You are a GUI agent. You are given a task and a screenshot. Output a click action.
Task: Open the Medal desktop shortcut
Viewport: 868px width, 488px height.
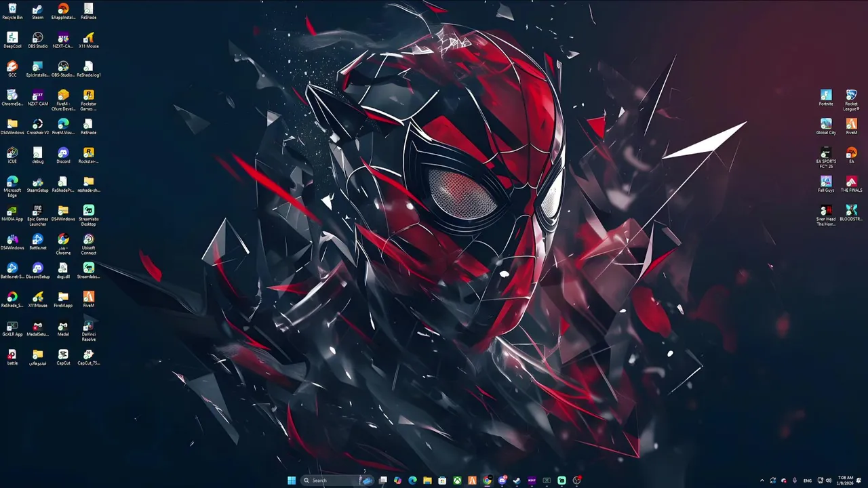click(x=63, y=328)
